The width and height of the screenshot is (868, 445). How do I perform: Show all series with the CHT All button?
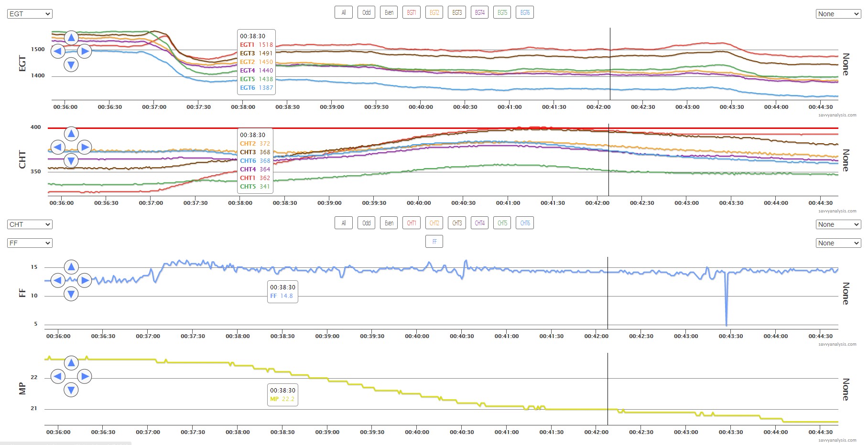tap(343, 223)
